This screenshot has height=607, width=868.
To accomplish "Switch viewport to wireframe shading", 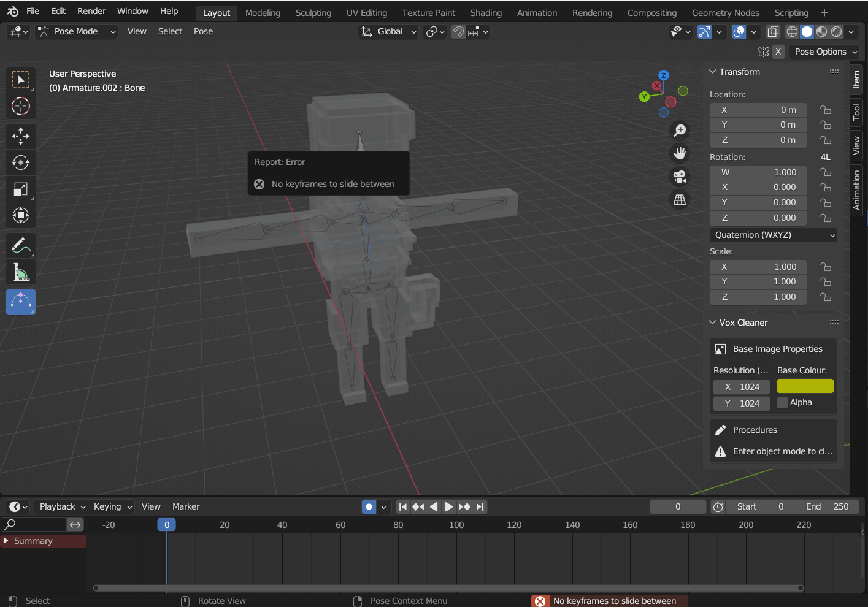I will (x=791, y=31).
